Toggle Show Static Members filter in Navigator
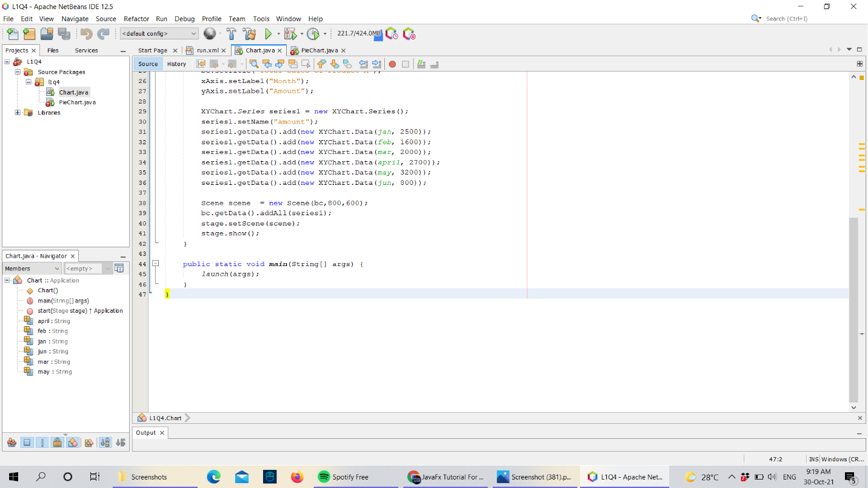The image size is (868, 488). tap(42, 443)
